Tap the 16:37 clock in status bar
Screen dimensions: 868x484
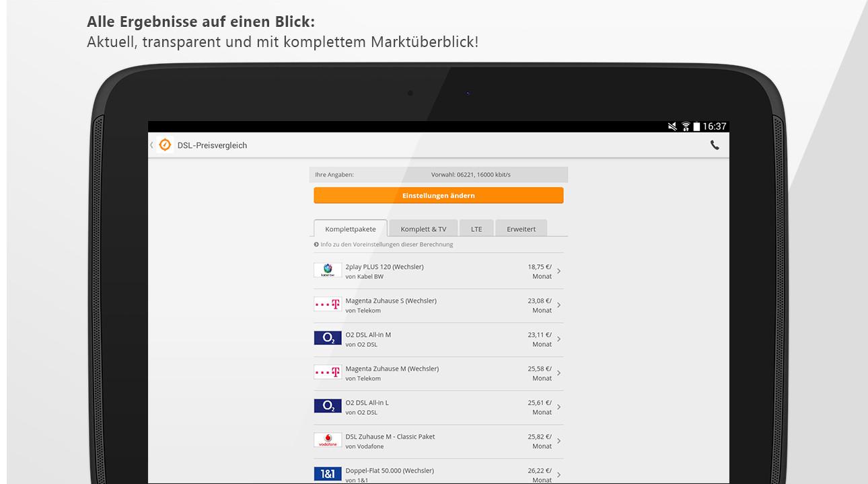click(715, 126)
